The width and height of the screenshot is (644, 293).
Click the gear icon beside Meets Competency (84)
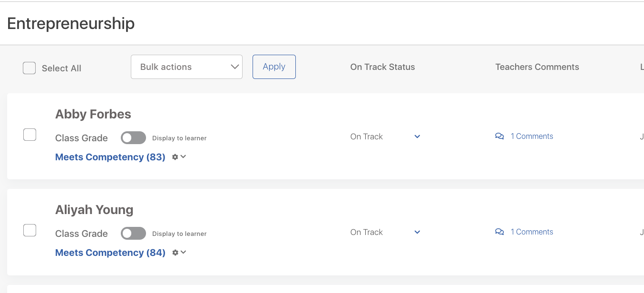pos(175,253)
